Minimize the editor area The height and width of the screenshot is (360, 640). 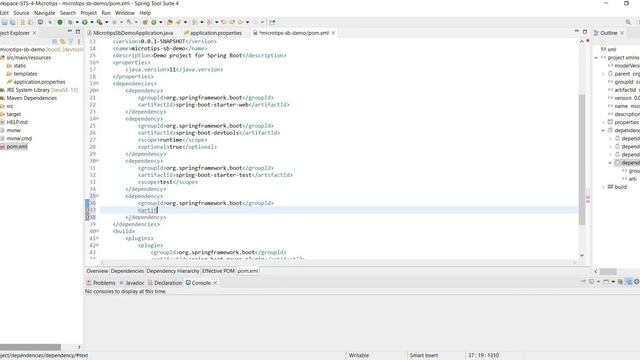(577, 31)
